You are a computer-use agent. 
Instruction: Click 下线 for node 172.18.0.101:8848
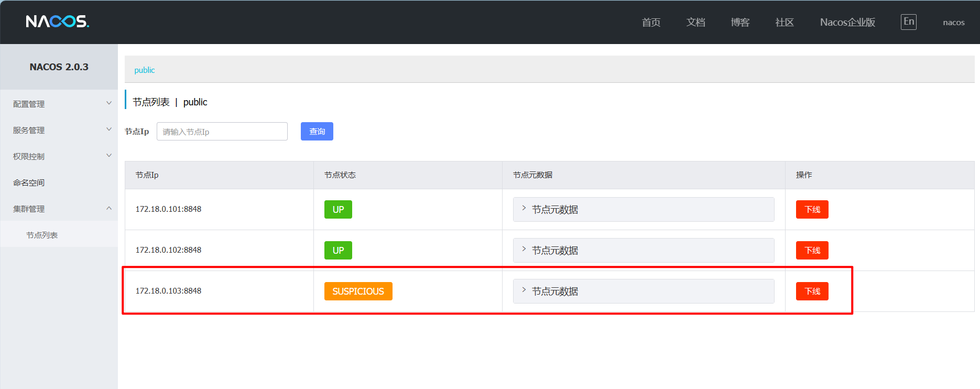coord(812,210)
